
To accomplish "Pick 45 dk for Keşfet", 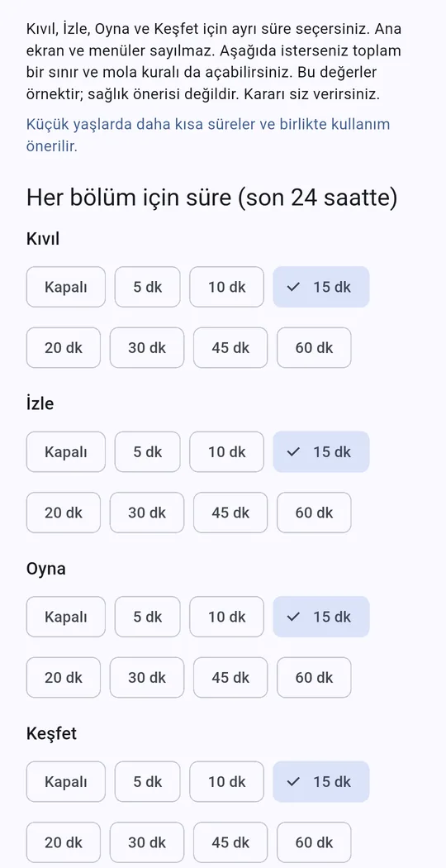I will pyautogui.click(x=230, y=842).
